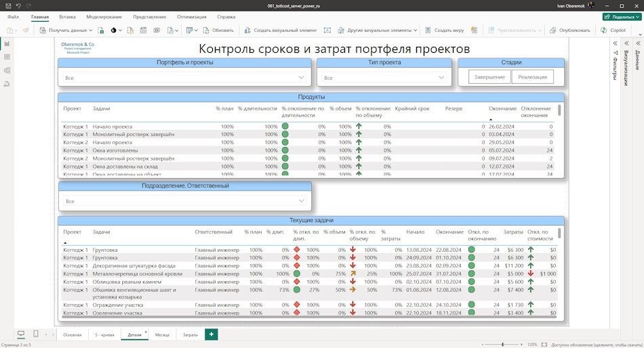The width and height of the screenshot is (644, 348).
Task: Open the OneLake data hub dropdown icon
Action: point(116,30)
